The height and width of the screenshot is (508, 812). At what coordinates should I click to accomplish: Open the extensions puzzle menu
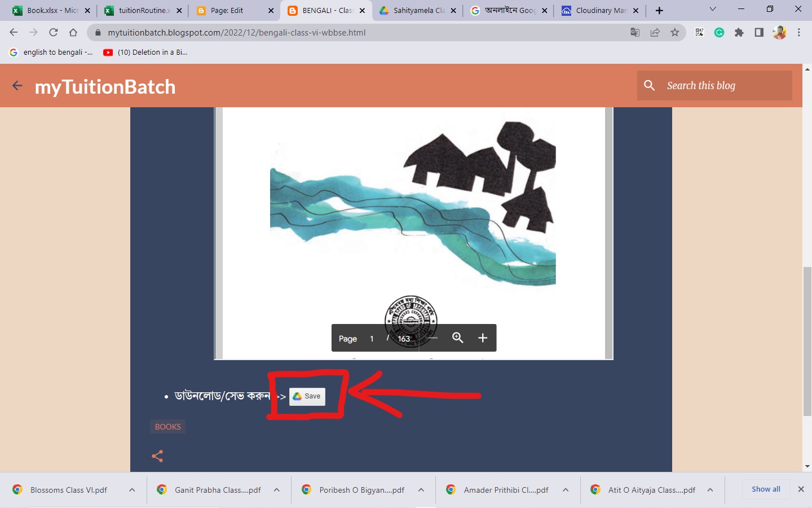(x=739, y=33)
